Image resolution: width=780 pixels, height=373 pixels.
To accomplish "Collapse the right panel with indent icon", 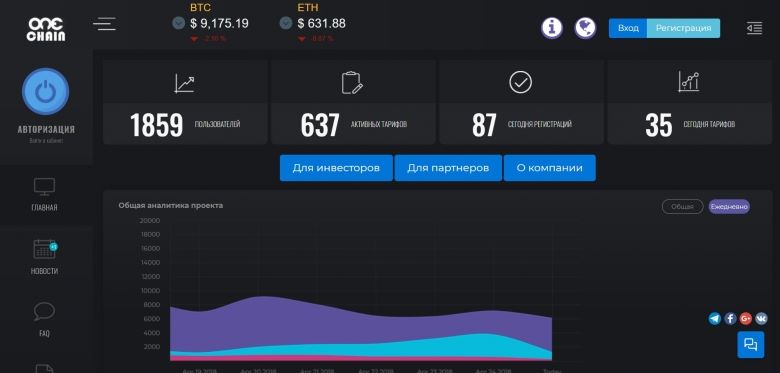I will click(754, 28).
